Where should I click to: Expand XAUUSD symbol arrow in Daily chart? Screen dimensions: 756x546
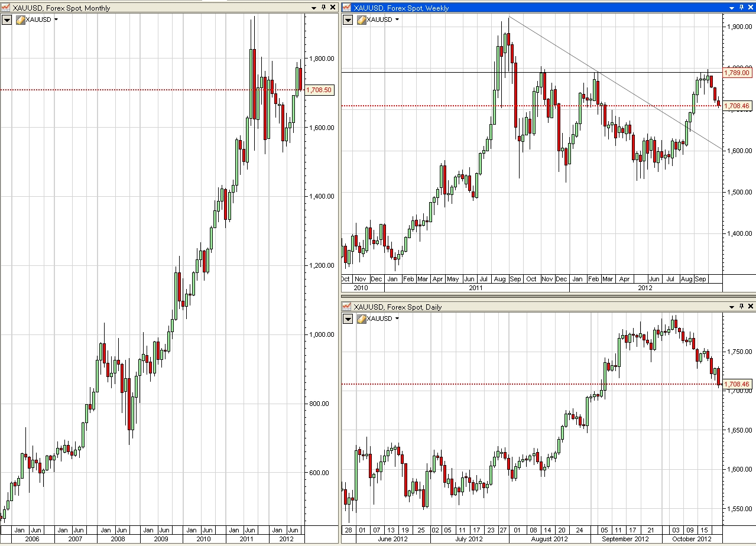click(x=397, y=318)
